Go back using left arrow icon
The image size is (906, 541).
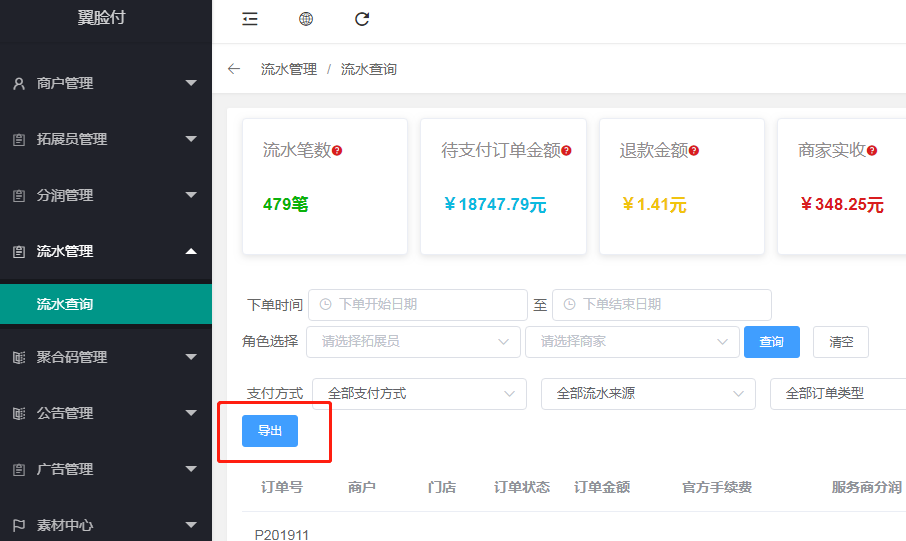click(234, 69)
